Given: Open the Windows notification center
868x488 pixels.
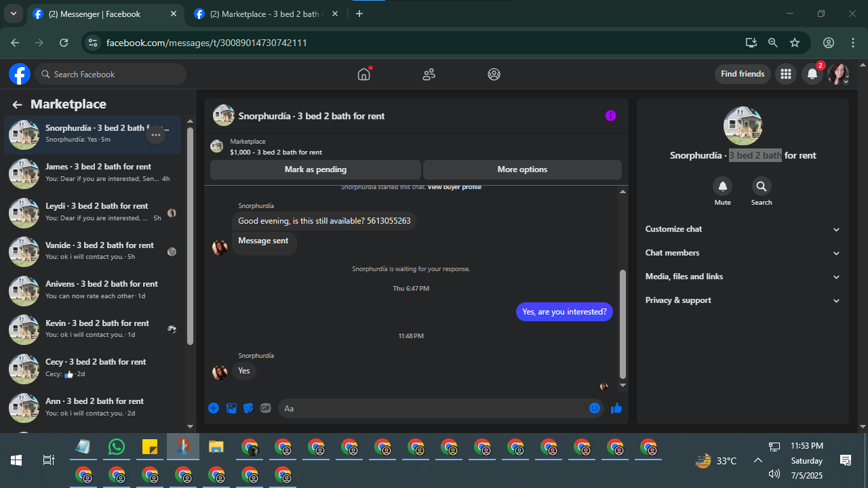Looking at the screenshot, I should coord(846,460).
